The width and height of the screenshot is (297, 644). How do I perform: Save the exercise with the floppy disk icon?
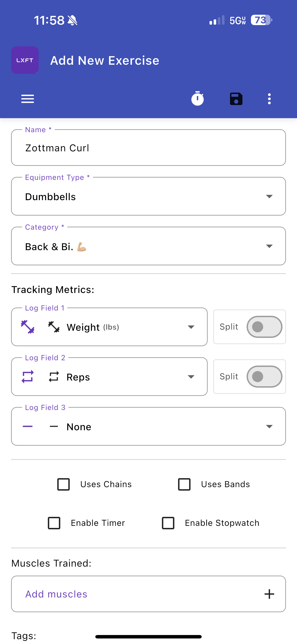[x=236, y=99]
